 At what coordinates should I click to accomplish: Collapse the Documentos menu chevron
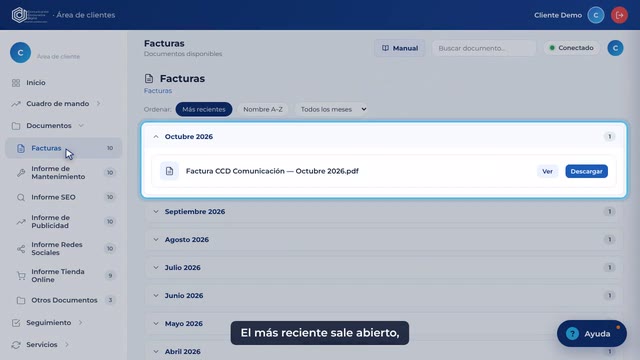click(81, 126)
